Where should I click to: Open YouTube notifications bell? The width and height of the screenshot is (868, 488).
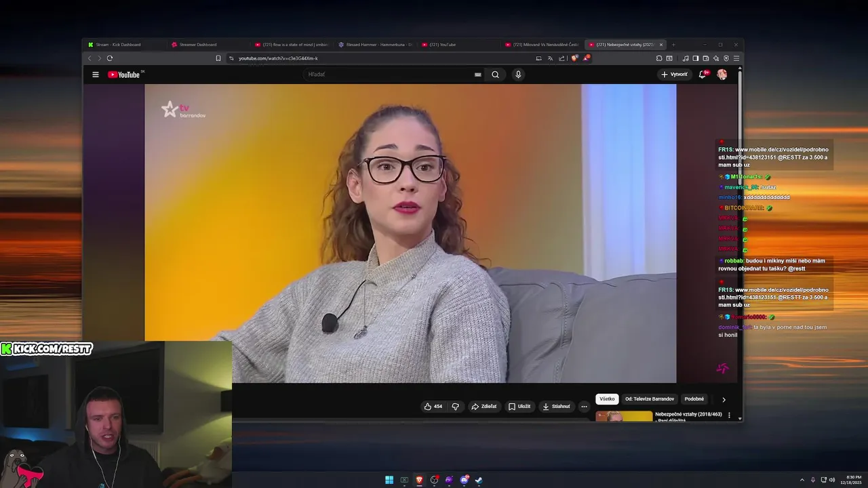(x=703, y=75)
